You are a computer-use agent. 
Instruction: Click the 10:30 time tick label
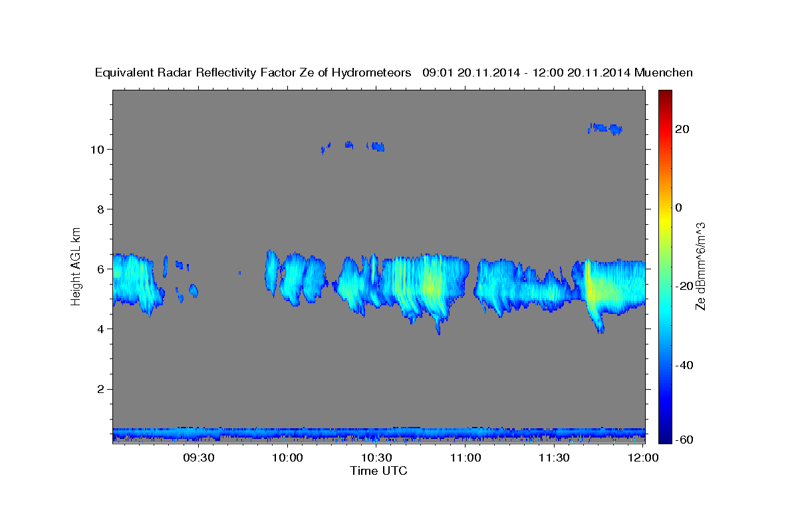[376, 458]
